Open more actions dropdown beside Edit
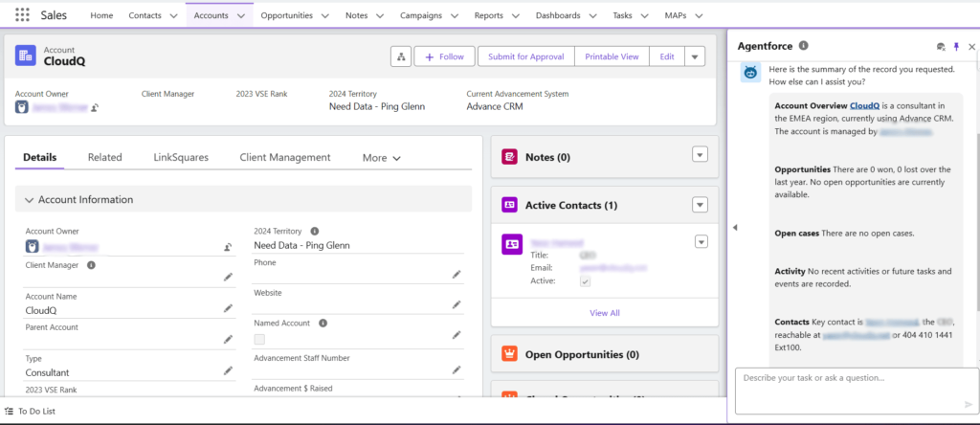The width and height of the screenshot is (980, 425). pyautogui.click(x=696, y=56)
